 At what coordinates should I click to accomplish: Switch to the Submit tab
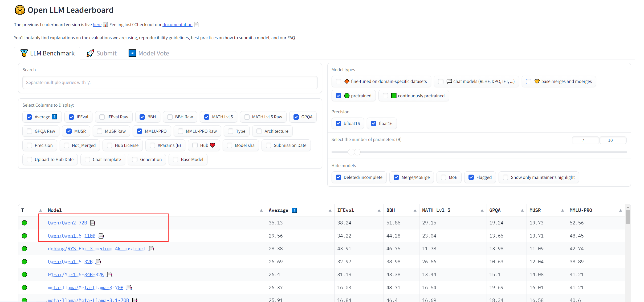(102, 53)
